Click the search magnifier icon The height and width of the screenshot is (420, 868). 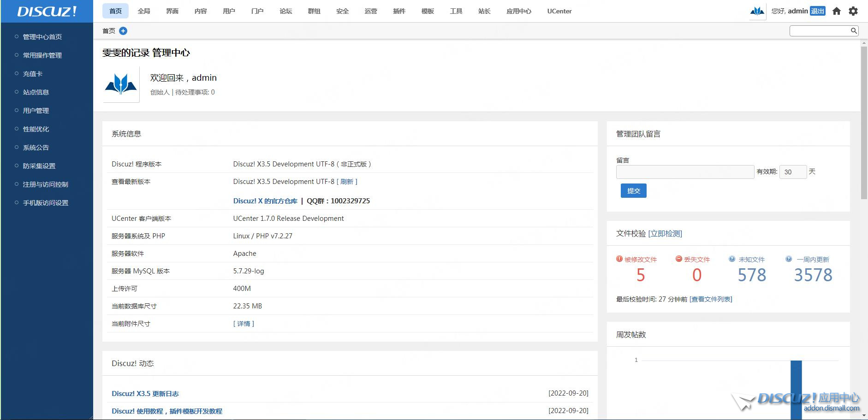click(x=854, y=31)
